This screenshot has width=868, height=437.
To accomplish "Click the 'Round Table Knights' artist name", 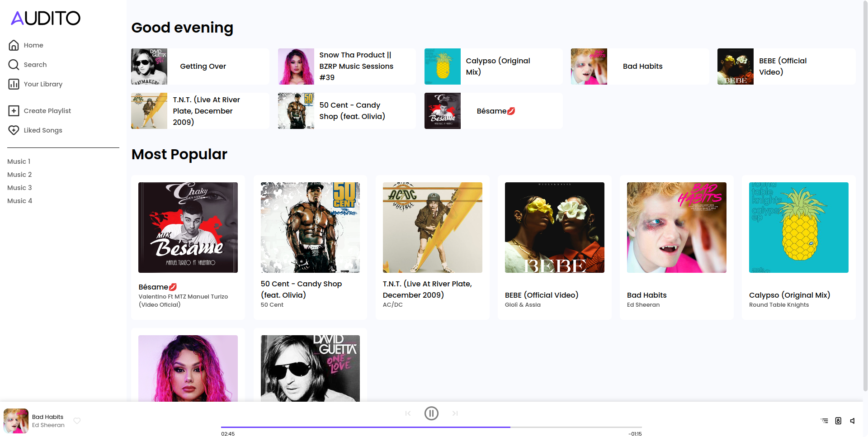I will [778, 305].
